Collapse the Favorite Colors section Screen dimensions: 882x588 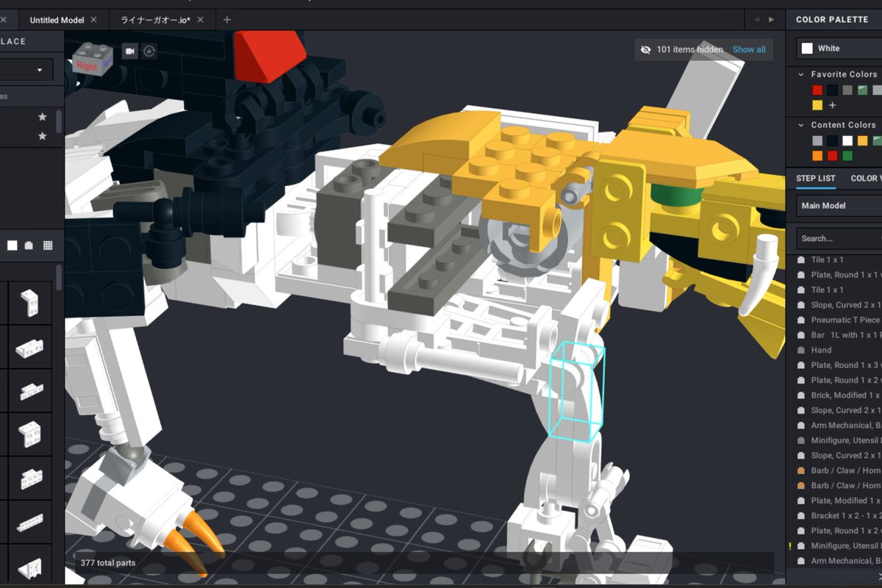click(x=801, y=74)
